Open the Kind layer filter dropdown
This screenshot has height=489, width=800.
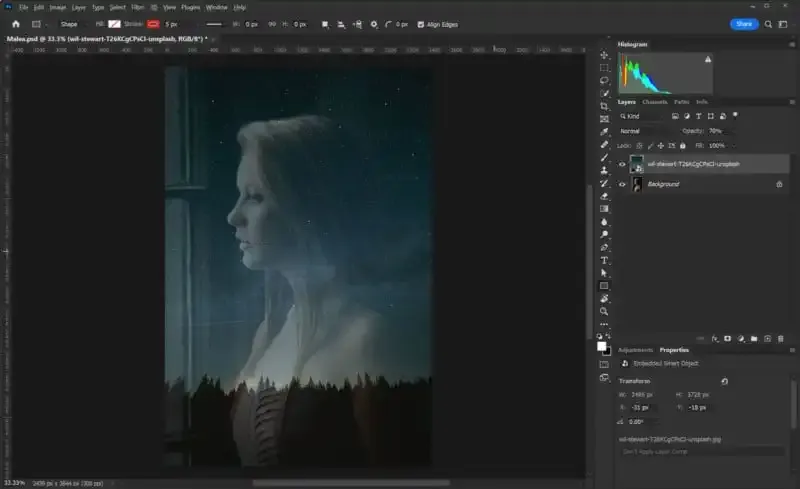pos(641,116)
